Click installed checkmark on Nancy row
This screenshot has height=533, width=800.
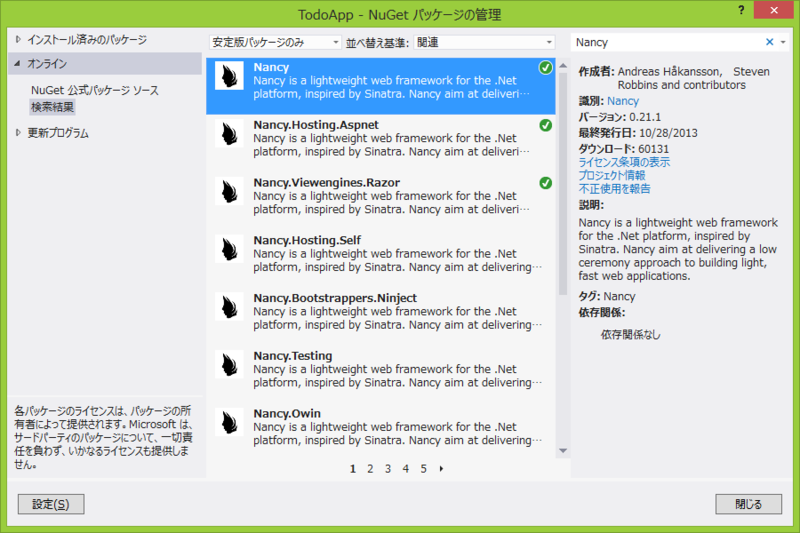click(x=545, y=67)
